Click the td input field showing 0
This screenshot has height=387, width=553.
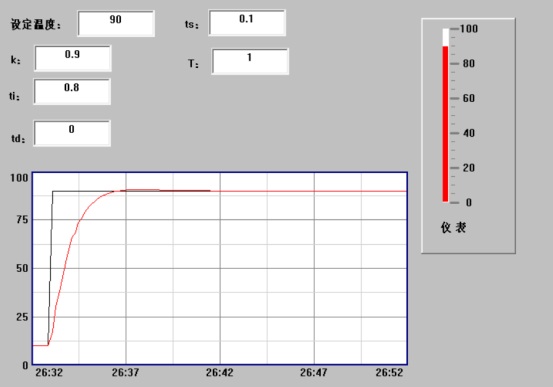72,133
